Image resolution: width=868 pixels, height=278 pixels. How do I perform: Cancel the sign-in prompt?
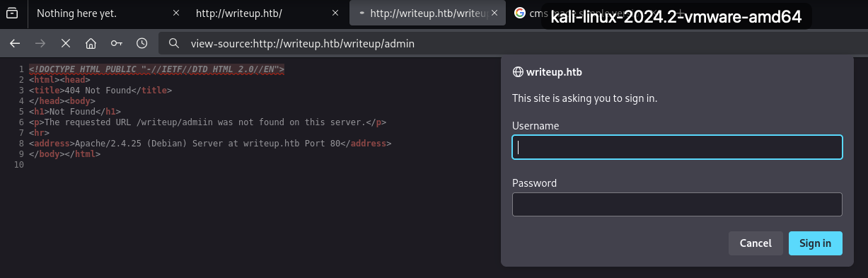coord(756,243)
